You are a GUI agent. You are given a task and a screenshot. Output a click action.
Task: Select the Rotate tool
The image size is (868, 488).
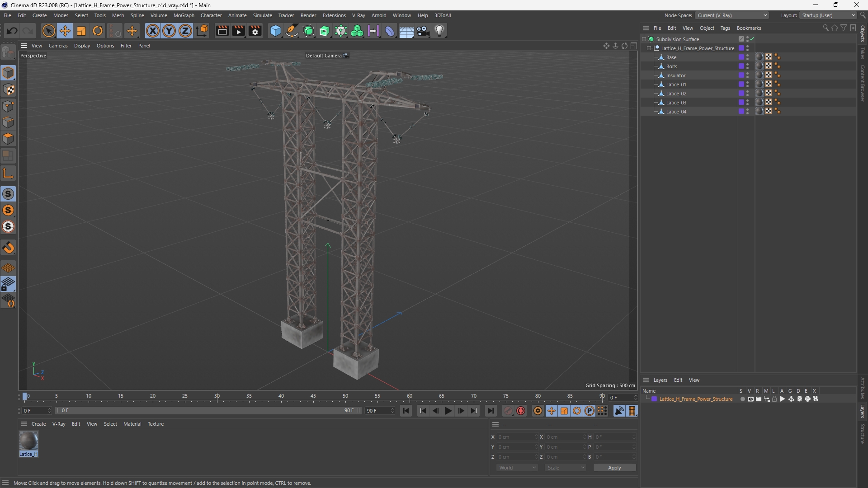click(x=98, y=31)
